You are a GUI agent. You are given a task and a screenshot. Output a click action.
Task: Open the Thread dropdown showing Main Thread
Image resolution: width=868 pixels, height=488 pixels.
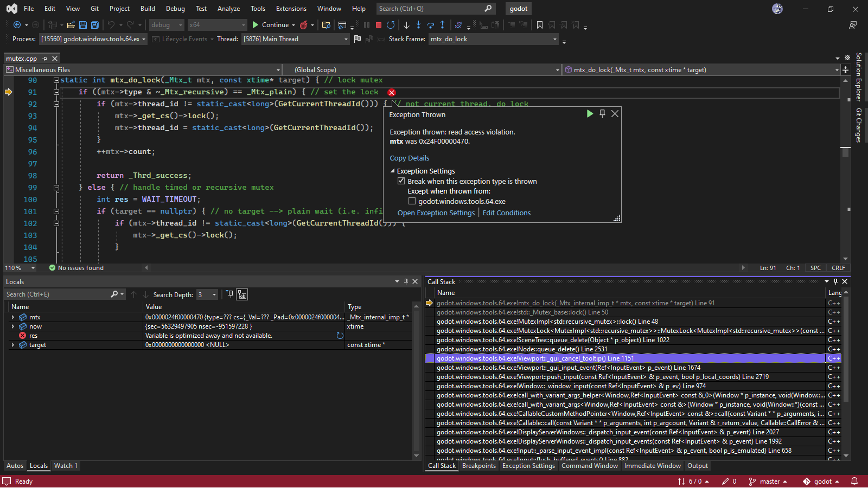[346, 38]
